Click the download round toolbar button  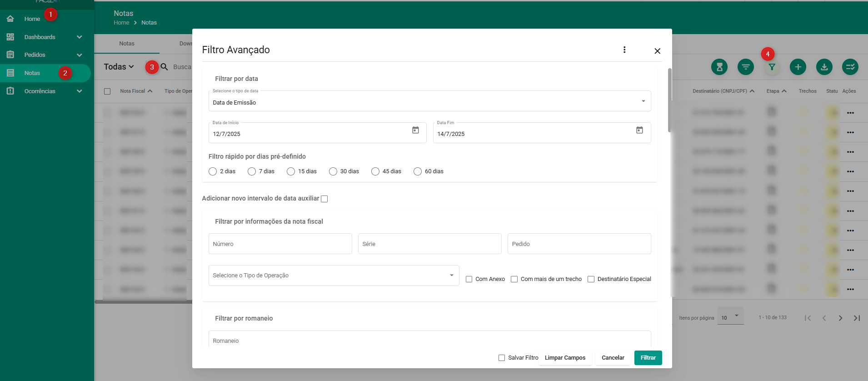point(824,67)
